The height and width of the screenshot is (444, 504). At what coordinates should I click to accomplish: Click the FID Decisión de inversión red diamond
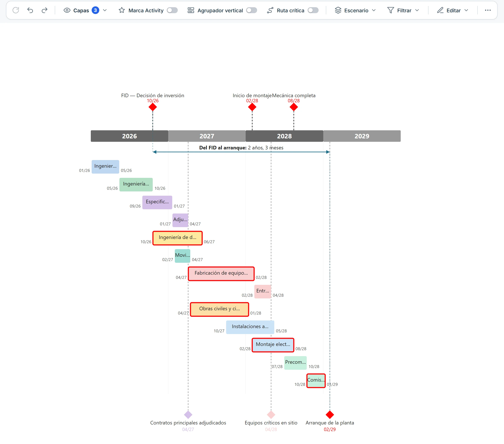tap(153, 107)
